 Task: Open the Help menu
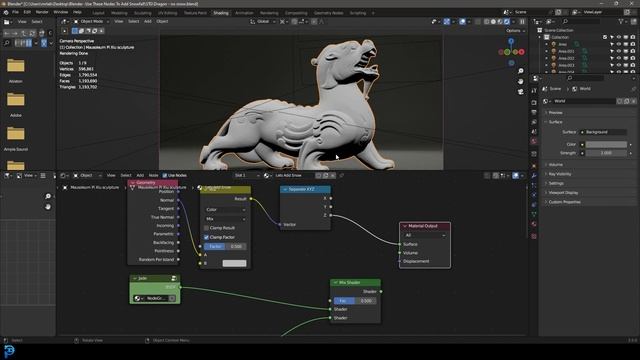tap(77, 12)
